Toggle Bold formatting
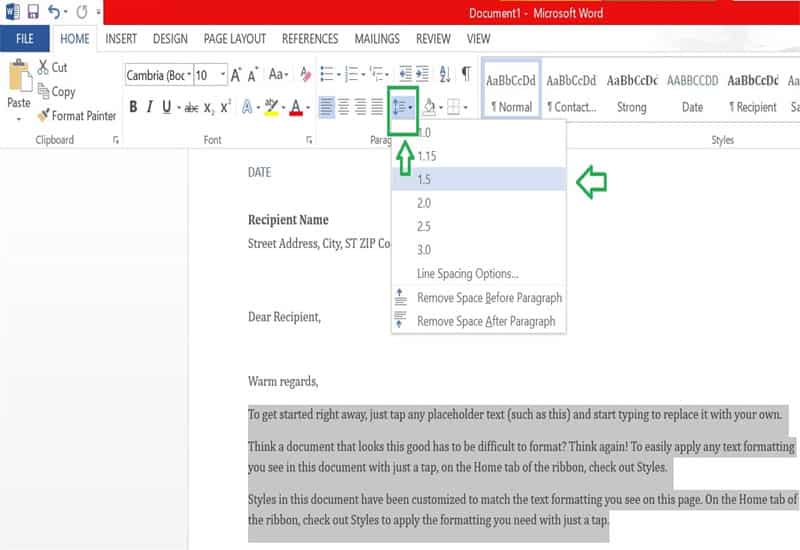The width and height of the screenshot is (800, 550). coord(133,108)
